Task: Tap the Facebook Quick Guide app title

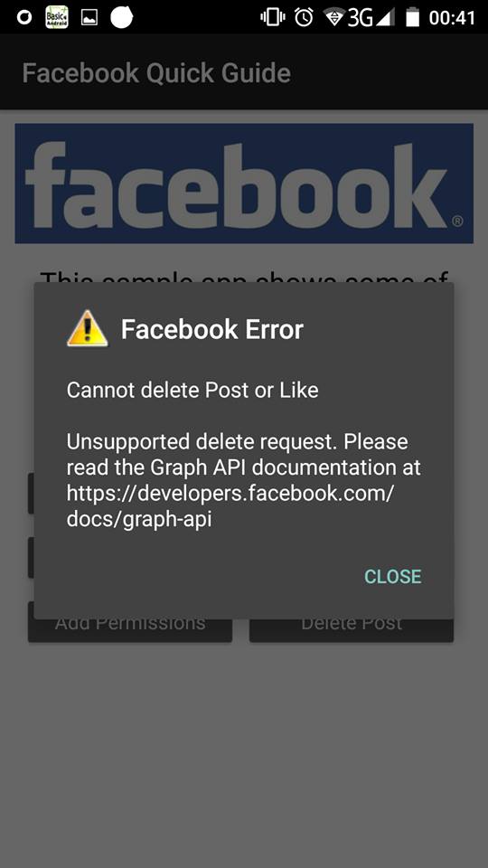Action: [x=156, y=73]
